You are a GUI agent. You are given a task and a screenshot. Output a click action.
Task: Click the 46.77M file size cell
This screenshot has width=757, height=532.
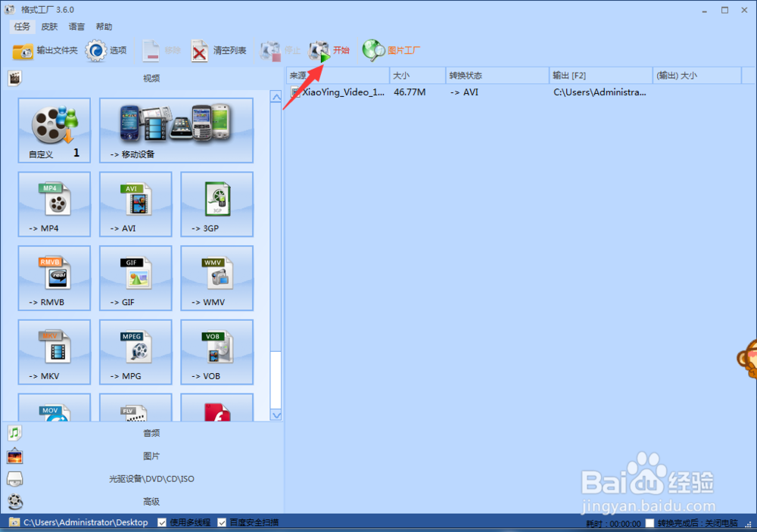click(410, 92)
